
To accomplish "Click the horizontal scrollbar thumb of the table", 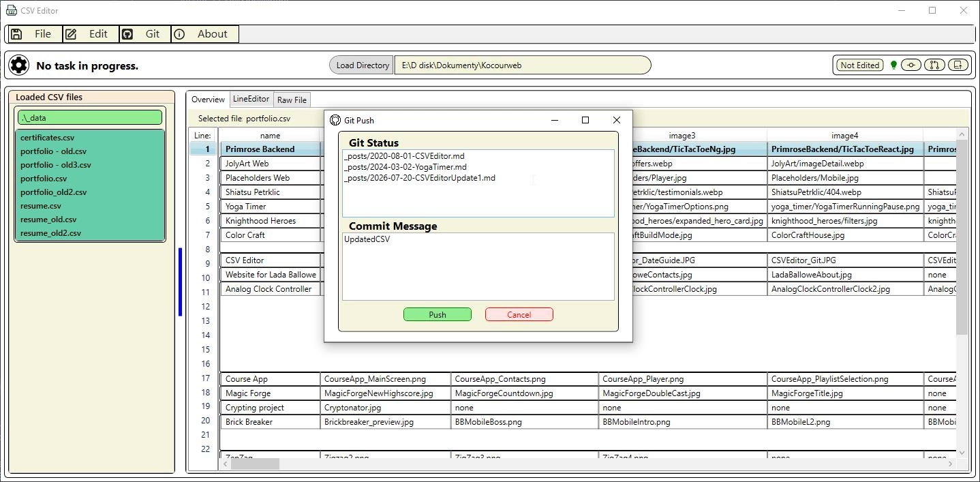I will tap(255, 464).
